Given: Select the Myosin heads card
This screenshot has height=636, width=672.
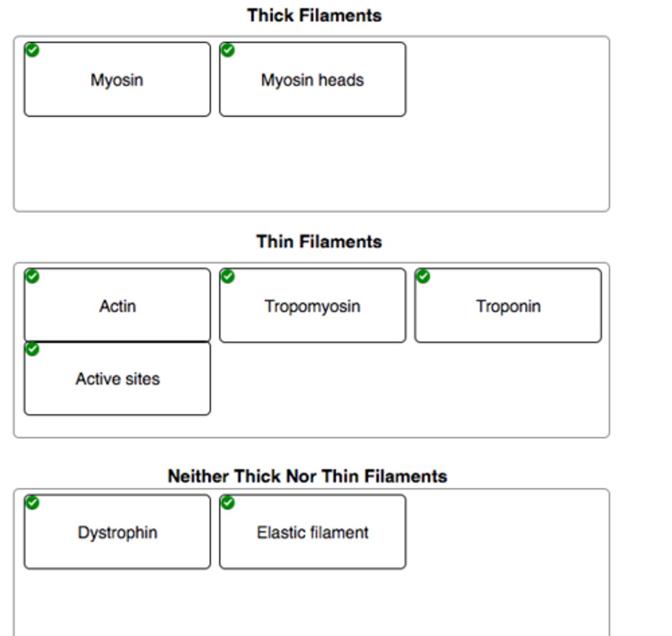Looking at the screenshot, I should coord(312,80).
